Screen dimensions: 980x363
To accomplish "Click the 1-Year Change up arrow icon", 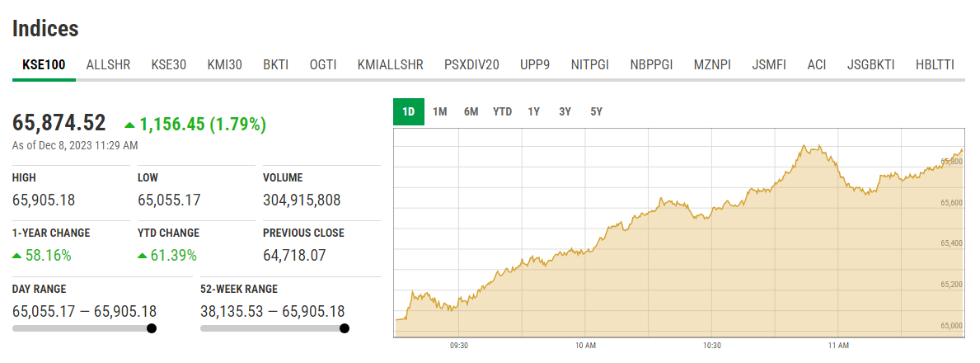I will click(x=17, y=256).
